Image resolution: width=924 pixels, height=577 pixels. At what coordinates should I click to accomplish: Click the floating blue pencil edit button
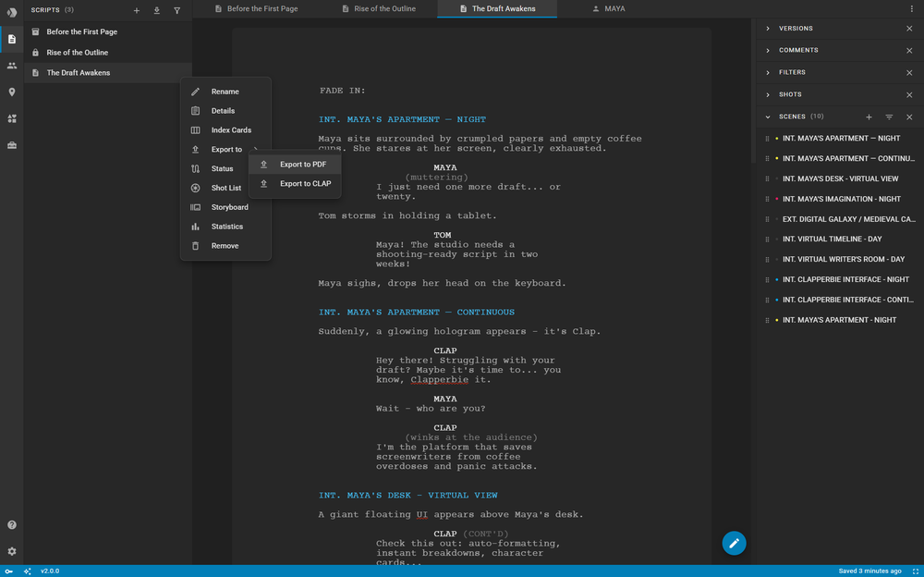(x=734, y=543)
